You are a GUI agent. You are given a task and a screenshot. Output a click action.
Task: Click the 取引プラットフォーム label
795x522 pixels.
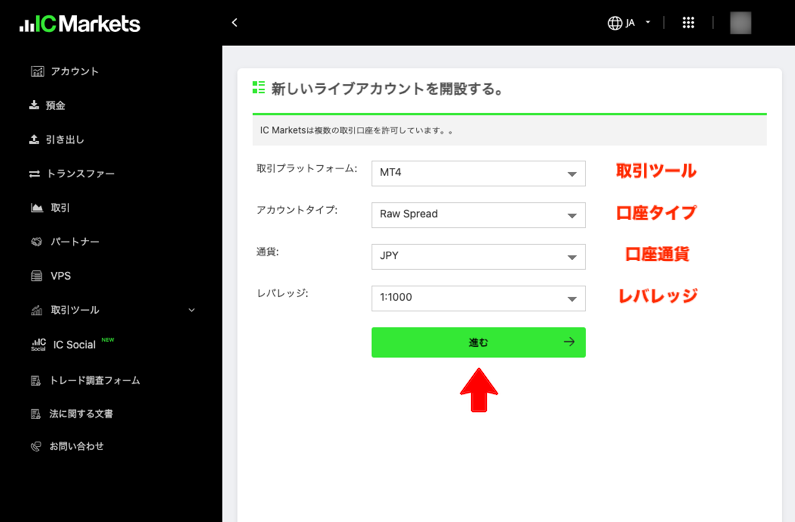click(x=307, y=168)
